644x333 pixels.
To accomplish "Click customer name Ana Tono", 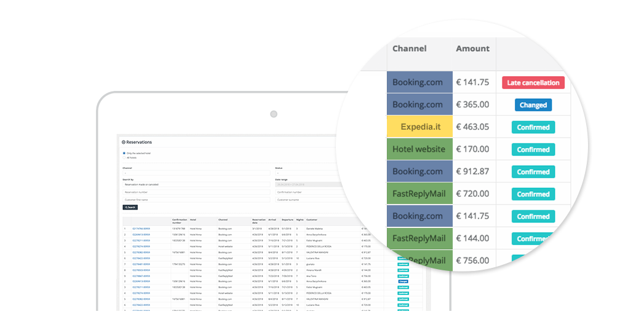I will [311, 276].
